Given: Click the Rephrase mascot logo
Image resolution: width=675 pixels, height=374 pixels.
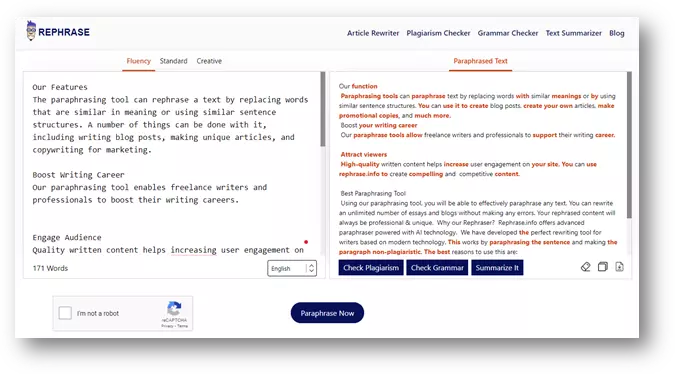Looking at the screenshot, I should [x=31, y=31].
